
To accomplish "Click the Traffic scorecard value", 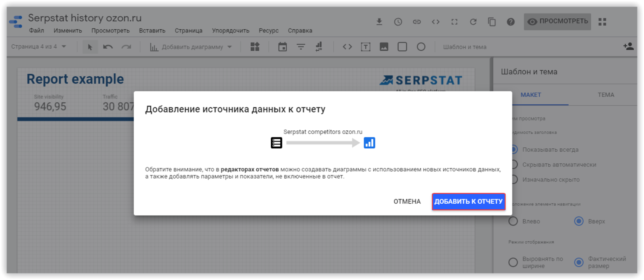I will pos(118,107).
